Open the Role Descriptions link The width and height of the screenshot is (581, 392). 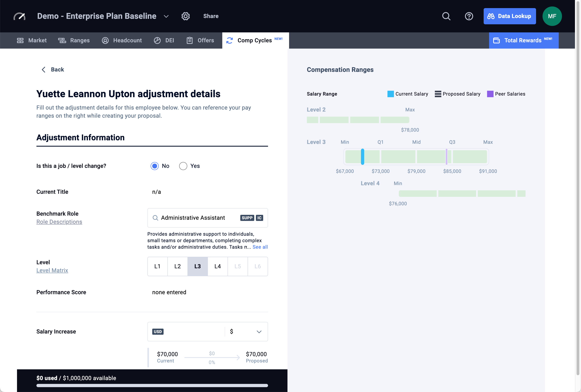point(59,222)
